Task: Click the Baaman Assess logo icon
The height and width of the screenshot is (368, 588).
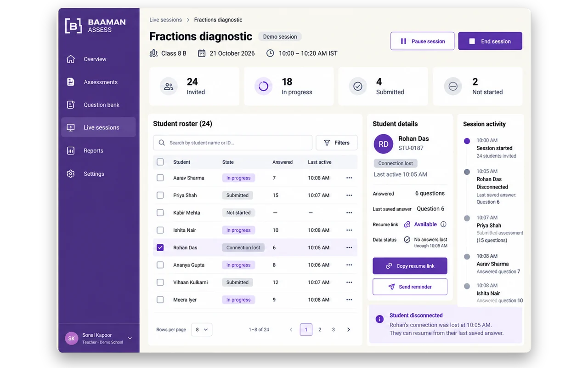Action: [73, 26]
